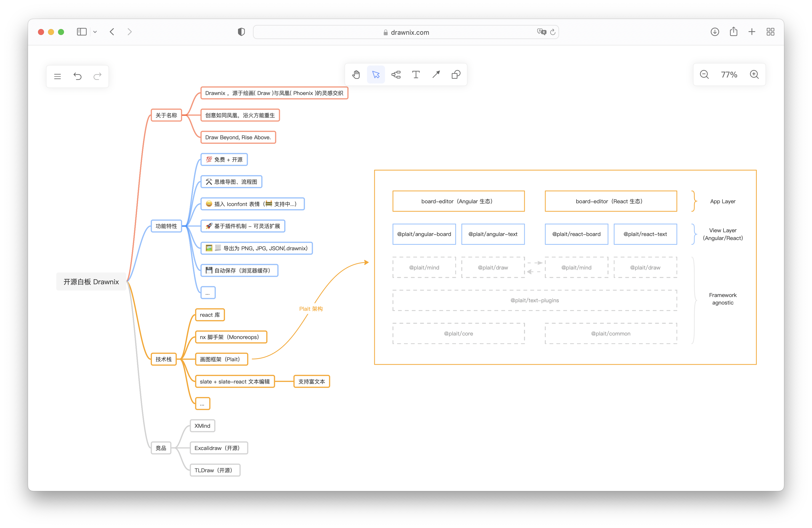Open the hamburger app menu

coord(57,76)
